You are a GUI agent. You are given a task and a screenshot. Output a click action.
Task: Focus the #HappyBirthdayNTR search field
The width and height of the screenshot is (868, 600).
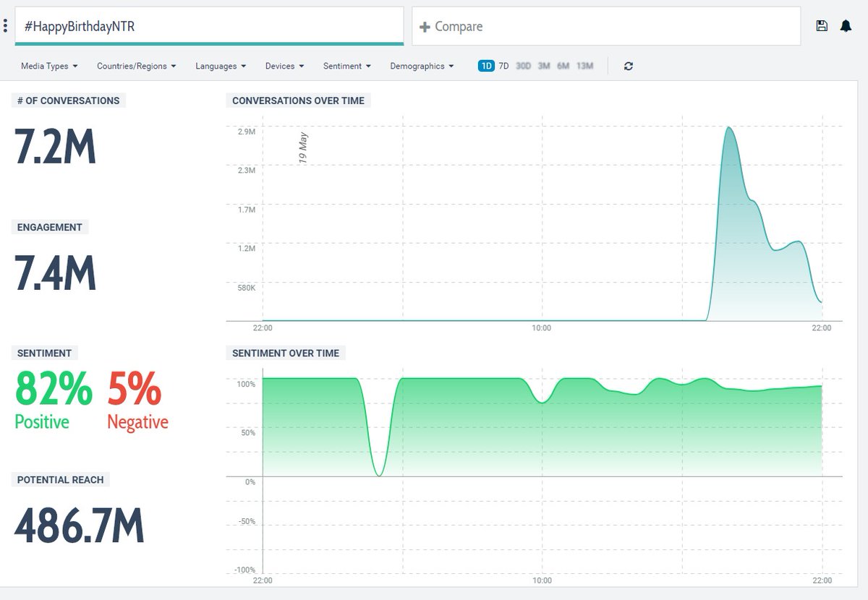[208, 26]
